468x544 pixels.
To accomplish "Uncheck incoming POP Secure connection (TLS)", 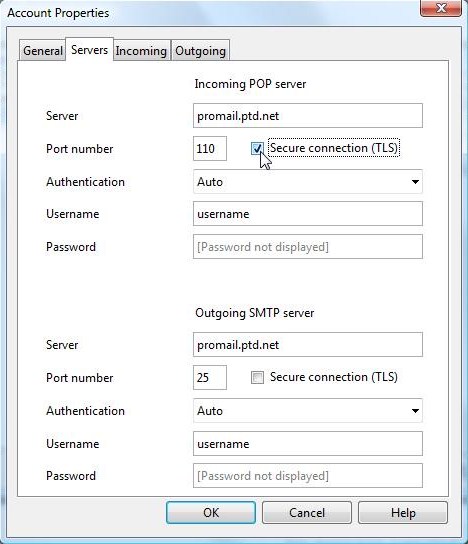I will point(257,148).
